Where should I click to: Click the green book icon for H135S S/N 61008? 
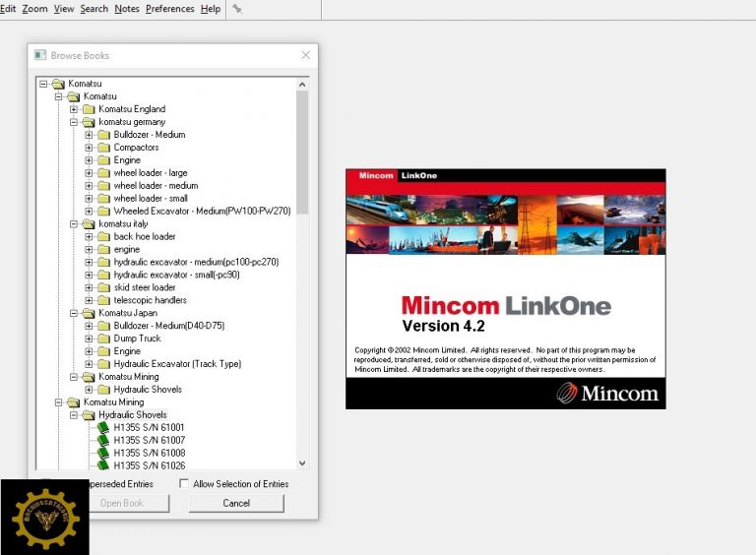[103, 454]
